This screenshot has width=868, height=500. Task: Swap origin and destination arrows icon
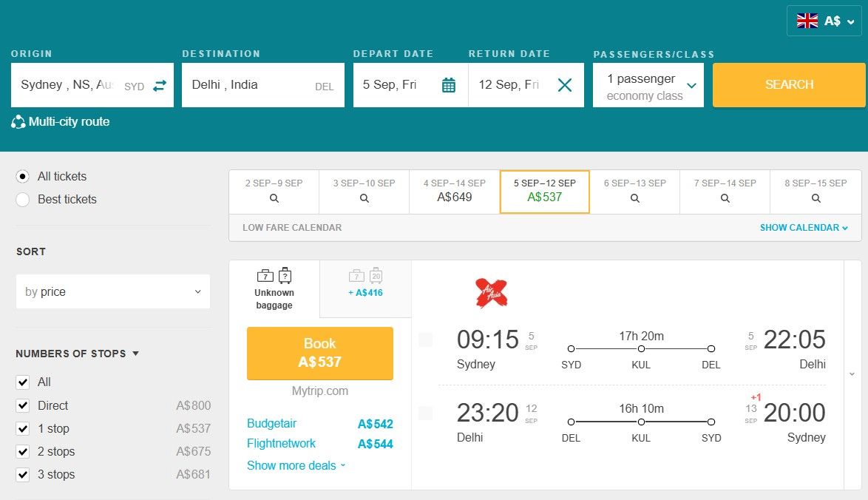(160, 86)
